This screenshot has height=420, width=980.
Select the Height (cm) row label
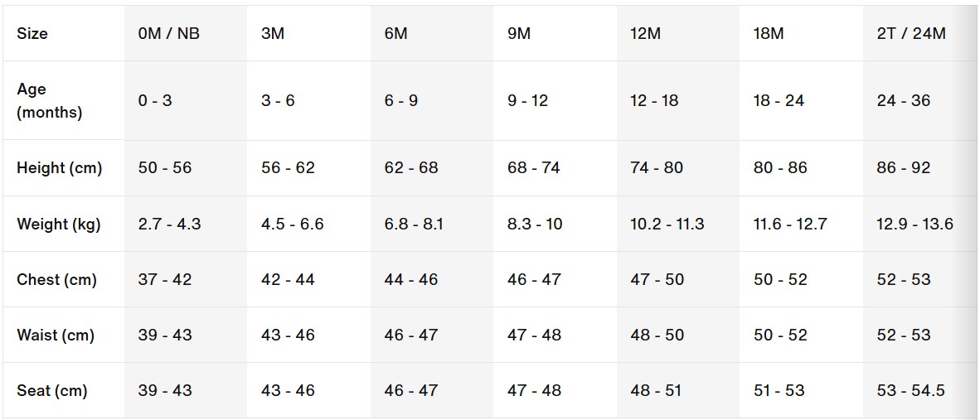pyautogui.click(x=60, y=168)
